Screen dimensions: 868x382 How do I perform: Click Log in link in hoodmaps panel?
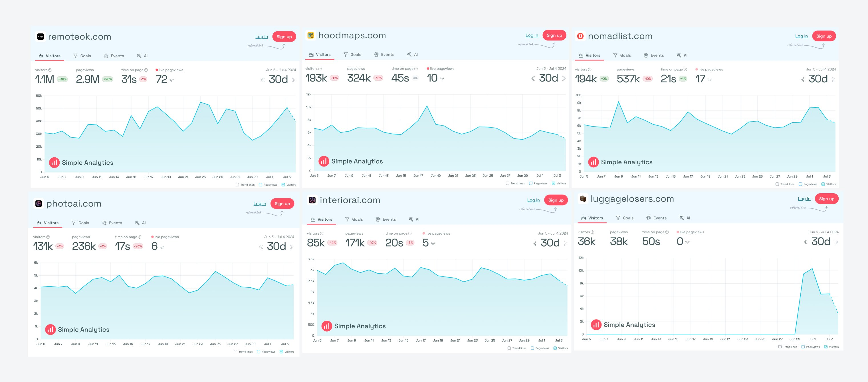[532, 35]
